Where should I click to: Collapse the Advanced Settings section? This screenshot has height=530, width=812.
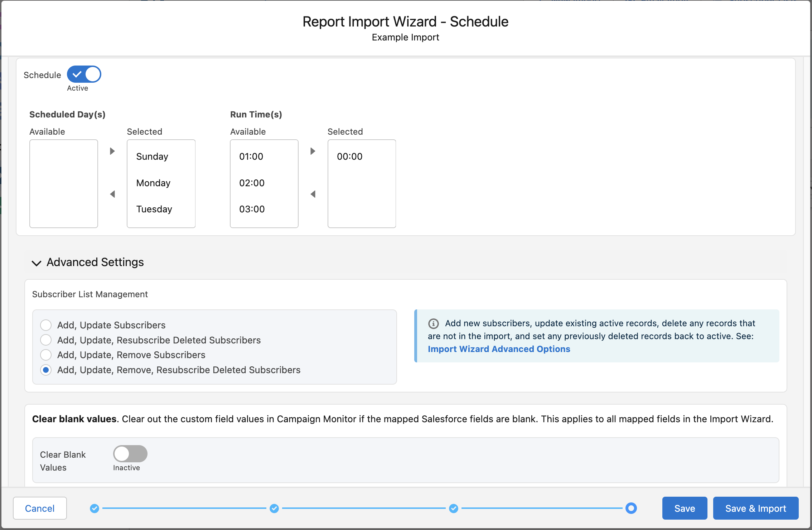click(36, 262)
